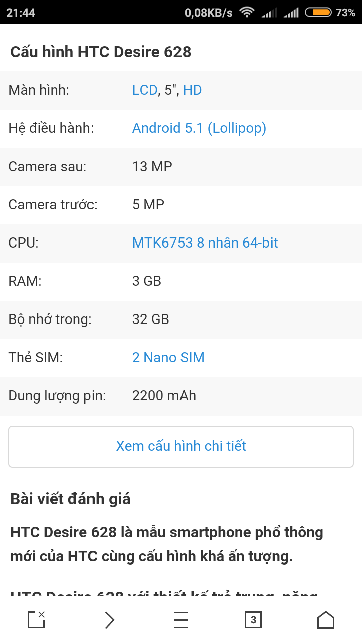Tap the Wi-Fi icon in status bar

pyautogui.click(x=247, y=12)
